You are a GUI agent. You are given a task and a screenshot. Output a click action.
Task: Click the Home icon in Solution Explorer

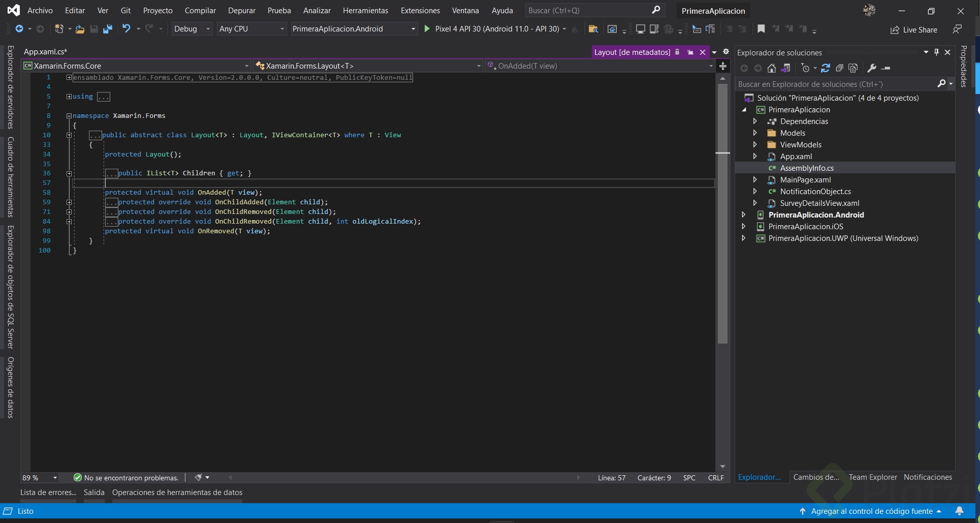pos(771,68)
